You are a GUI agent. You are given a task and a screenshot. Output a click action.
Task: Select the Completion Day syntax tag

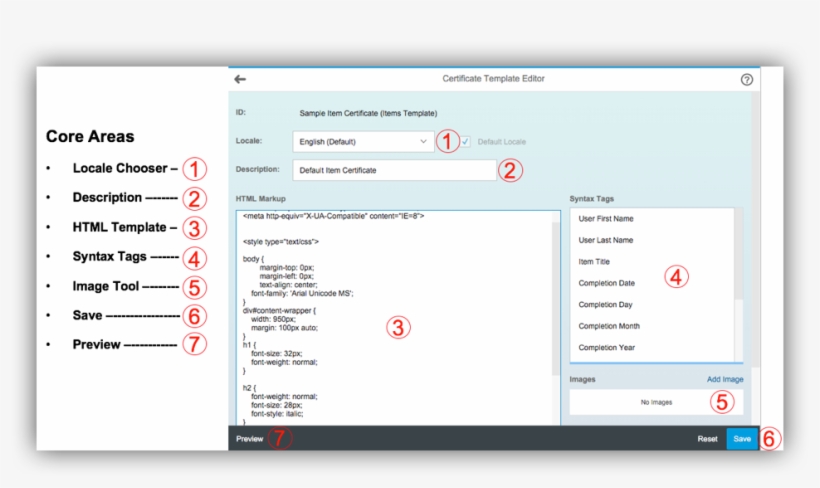[x=605, y=304]
